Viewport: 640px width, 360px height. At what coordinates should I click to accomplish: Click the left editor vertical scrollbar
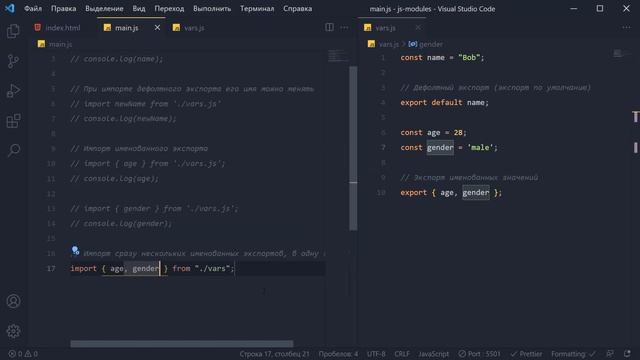coord(353,148)
